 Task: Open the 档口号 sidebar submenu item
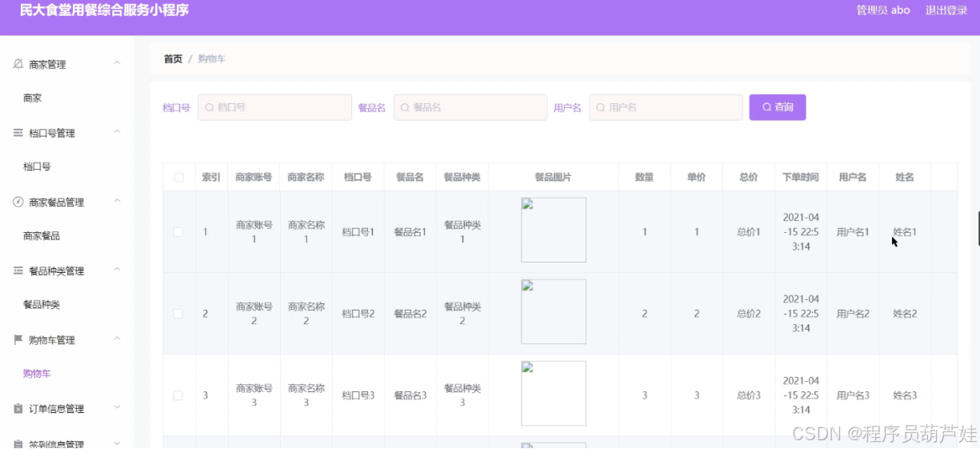tap(37, 167)
